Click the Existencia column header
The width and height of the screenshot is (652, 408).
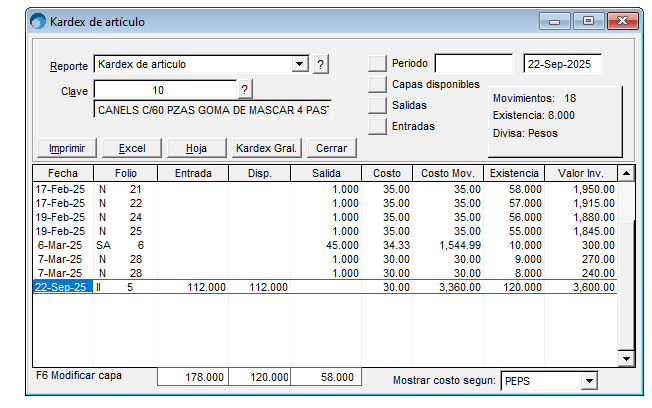click(513, 173)
